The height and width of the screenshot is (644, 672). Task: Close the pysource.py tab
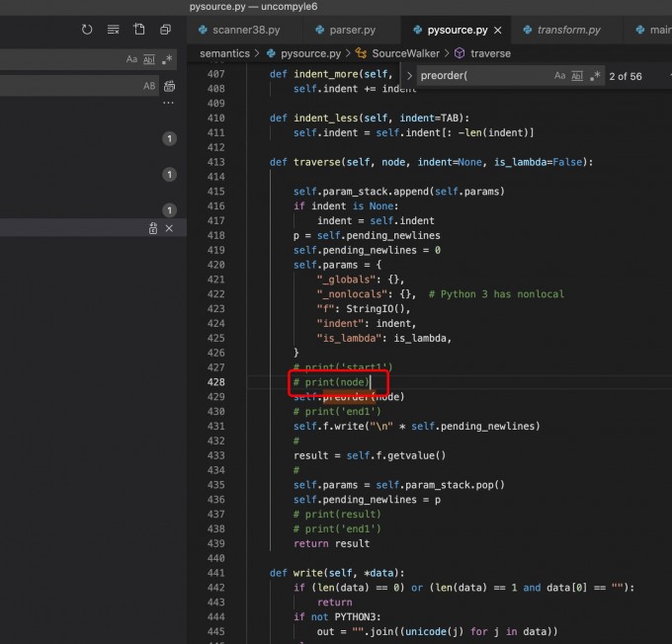pyautogui.click(x=497, y=31)
